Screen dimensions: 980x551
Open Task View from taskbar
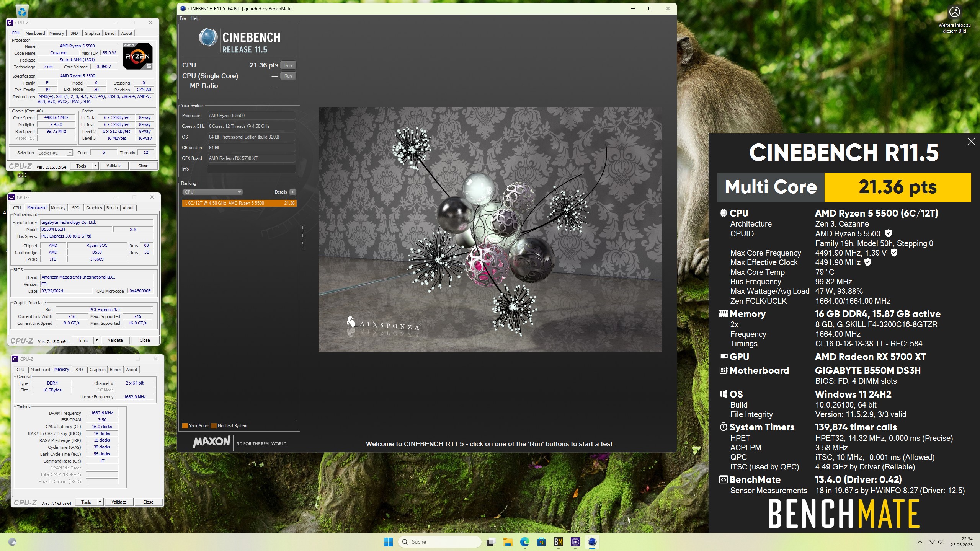[490, 542]
